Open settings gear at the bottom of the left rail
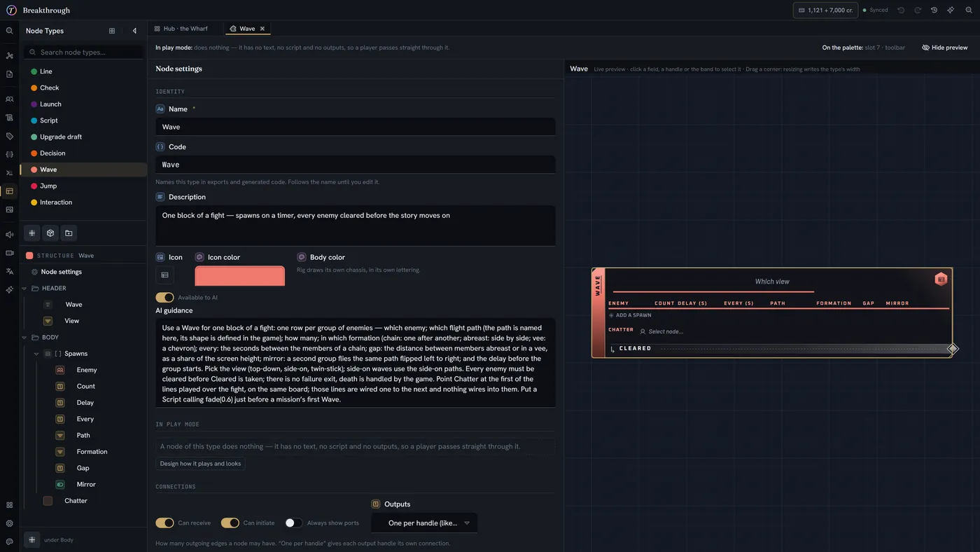 point(9,523)
